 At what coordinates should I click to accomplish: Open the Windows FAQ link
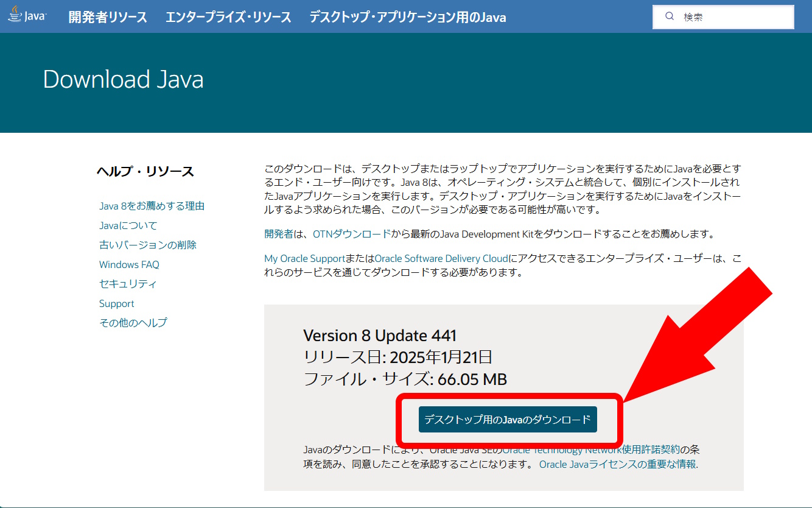coord(129,264)
